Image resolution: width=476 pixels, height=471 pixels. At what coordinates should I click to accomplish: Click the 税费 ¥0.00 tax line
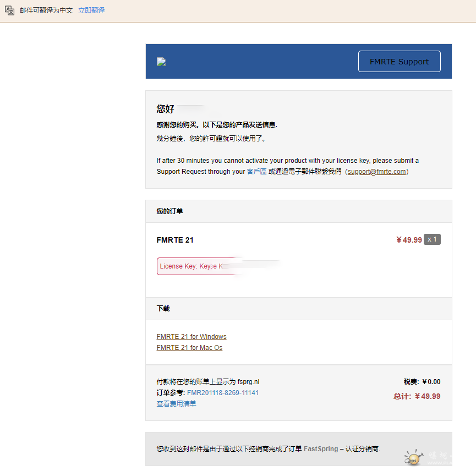422,381
